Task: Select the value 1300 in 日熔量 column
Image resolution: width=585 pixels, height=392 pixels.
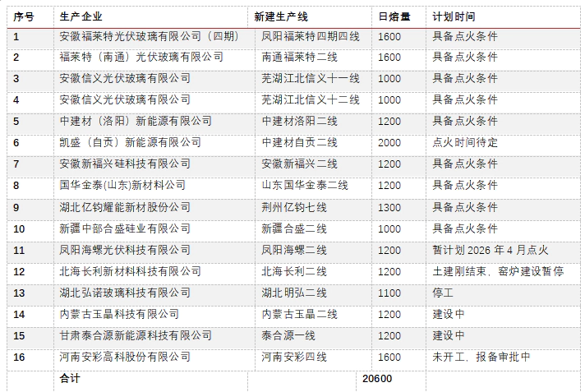Action: point(389,207)
